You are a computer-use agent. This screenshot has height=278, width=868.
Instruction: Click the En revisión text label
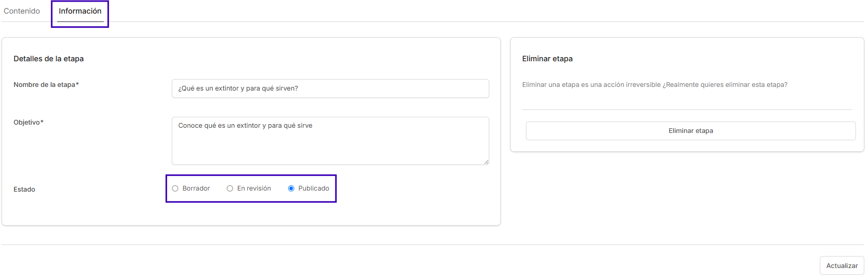254,188
